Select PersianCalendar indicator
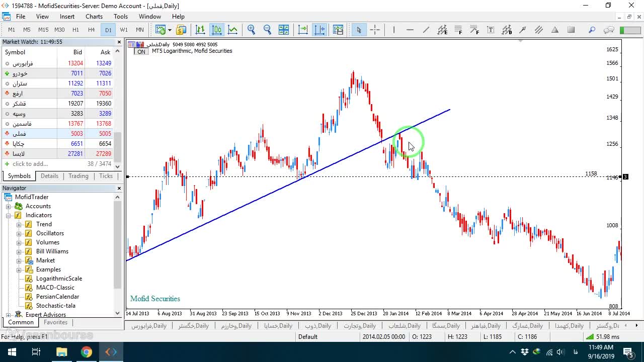This screenshot has height=362, width=644. click(x=57, y=297)
